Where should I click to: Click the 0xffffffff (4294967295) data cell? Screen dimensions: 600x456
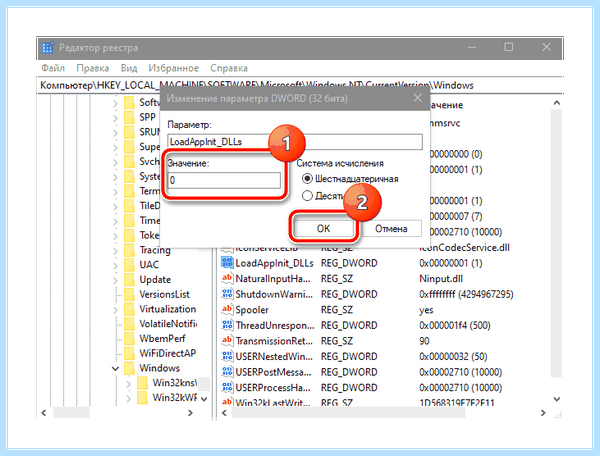(x=466, y=294)
